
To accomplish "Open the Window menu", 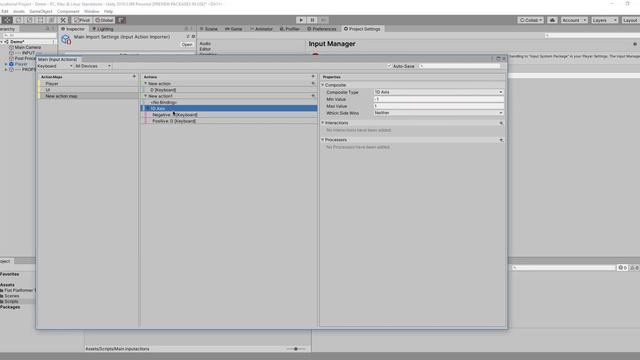I will (x=91, y=11).
